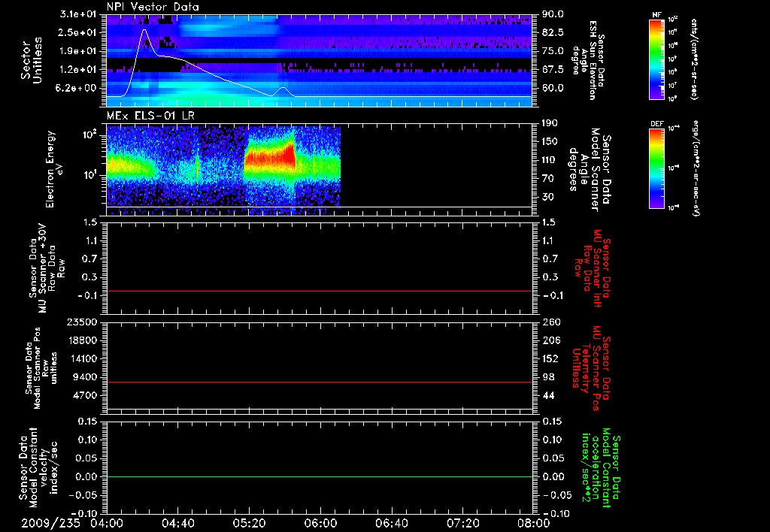Click the 06:00 time tick label
Screen dimensions: 770x532
(320, 523)
